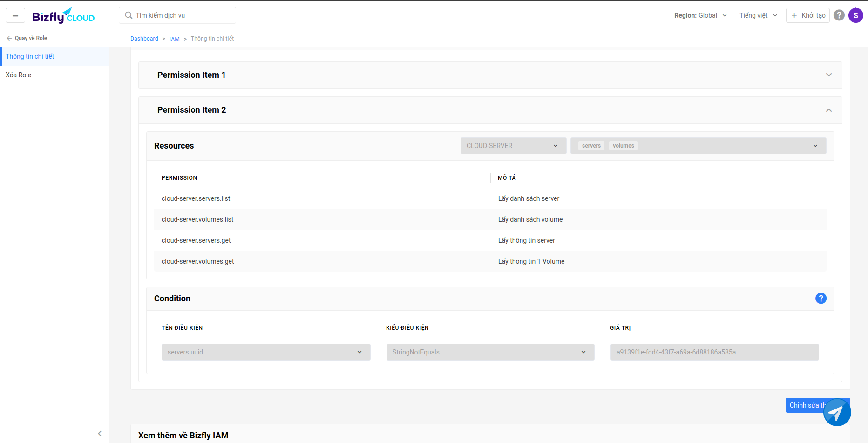Click the Tìm kiếm dịch vụ search field
Screen dimensions: 868x443
[x=182, y=15]
